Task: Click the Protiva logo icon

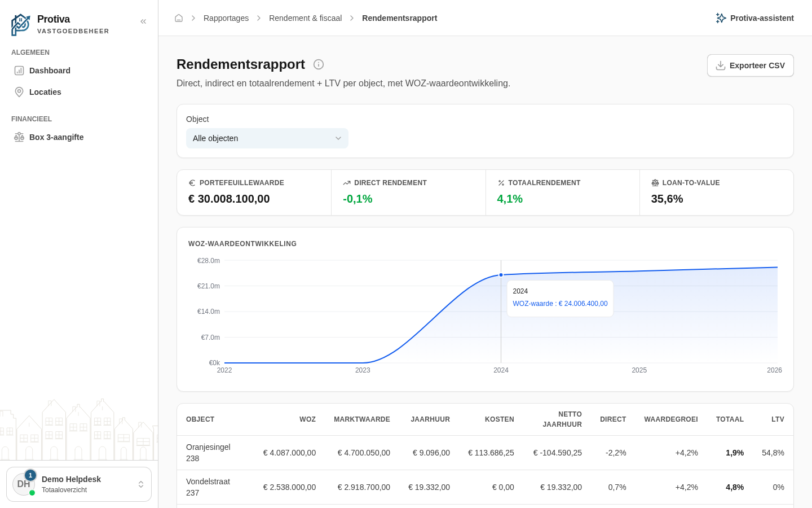Action: pyautogui.click(x=21, y=25)
